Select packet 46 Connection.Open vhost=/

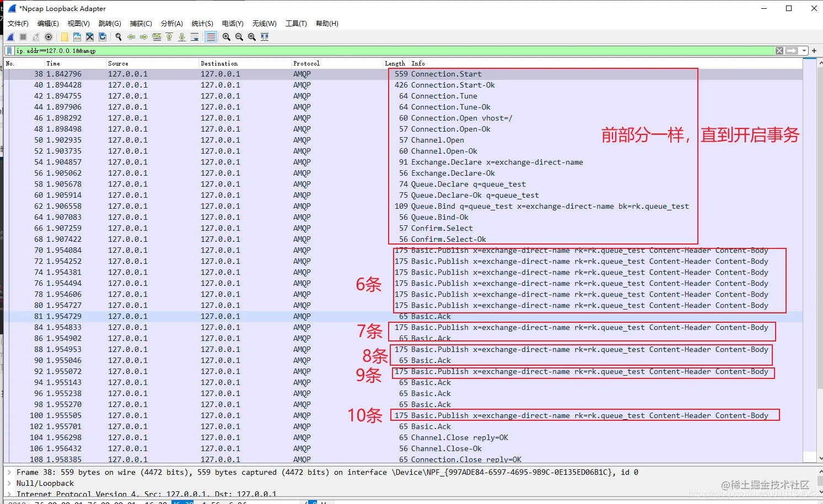click(403, 118)
